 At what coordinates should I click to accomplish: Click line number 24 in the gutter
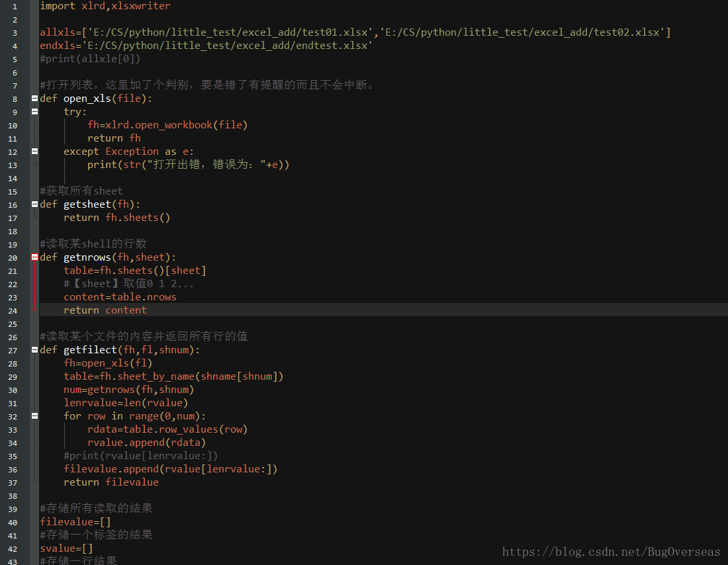point(13,310)
